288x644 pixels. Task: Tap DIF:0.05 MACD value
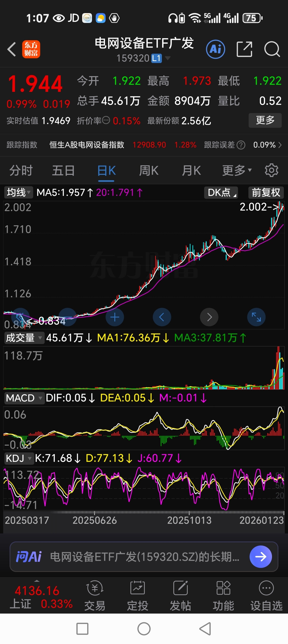pyautogui.click(x=70, y=398)
